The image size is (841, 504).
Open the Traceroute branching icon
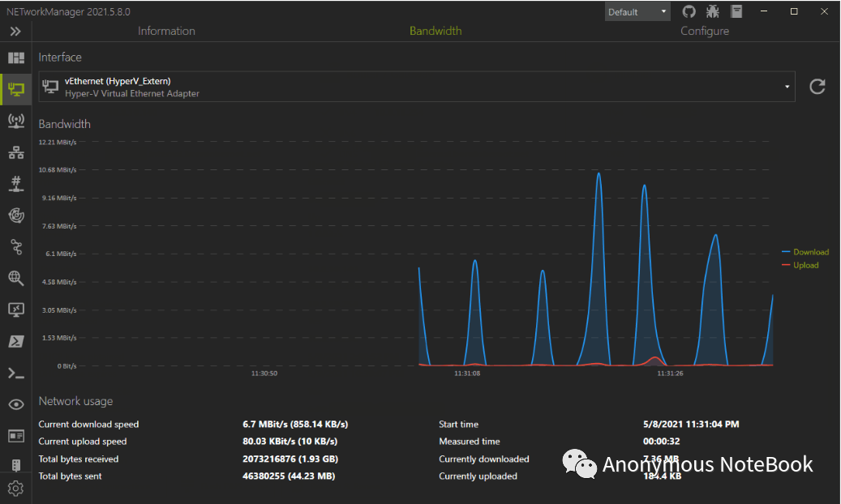click(x=16, y=247)
